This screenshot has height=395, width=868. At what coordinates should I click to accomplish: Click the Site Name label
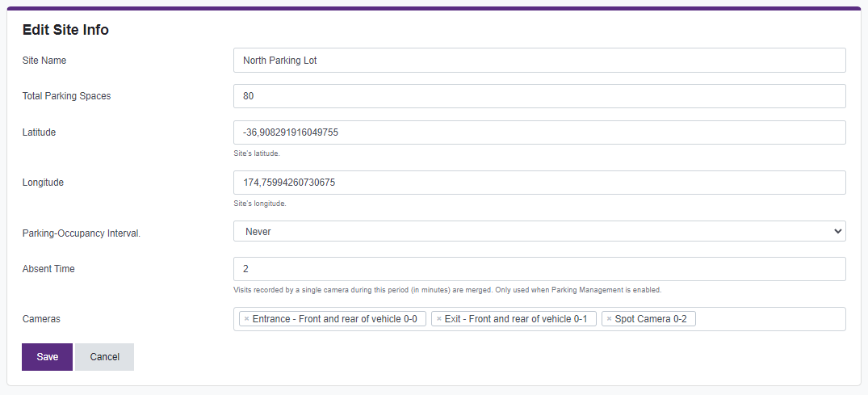coord(44,61)
